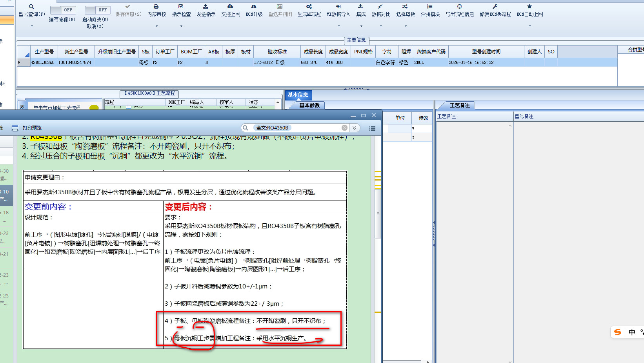Click the Sogou input method S icon
Viewport: 644px width, 363px height.
click(618, 332)
